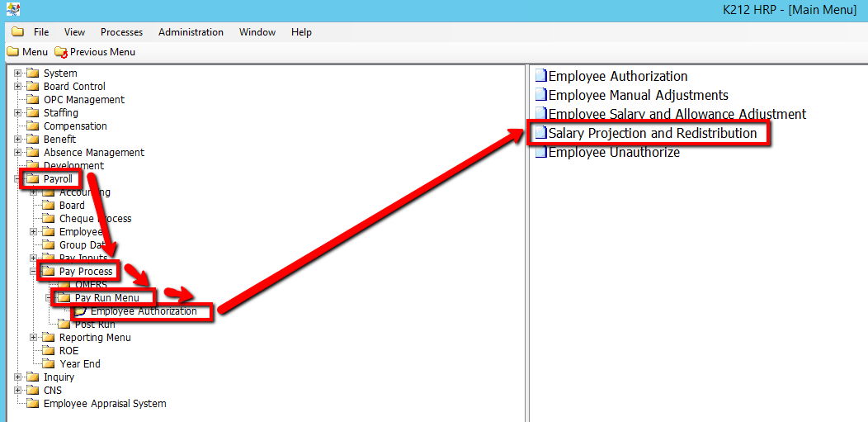
Task: Expand the System tree node
Action: (x=17, y=73)
